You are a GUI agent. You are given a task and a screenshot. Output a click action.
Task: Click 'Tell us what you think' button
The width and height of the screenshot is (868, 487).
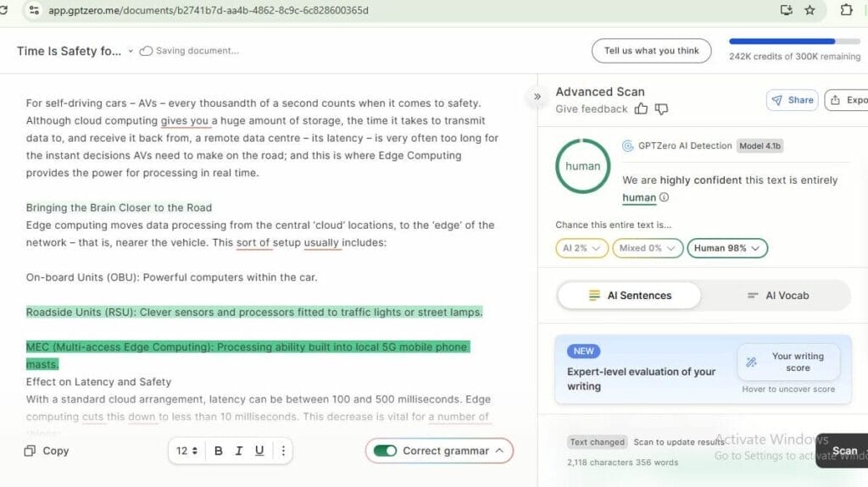[651, 51]
